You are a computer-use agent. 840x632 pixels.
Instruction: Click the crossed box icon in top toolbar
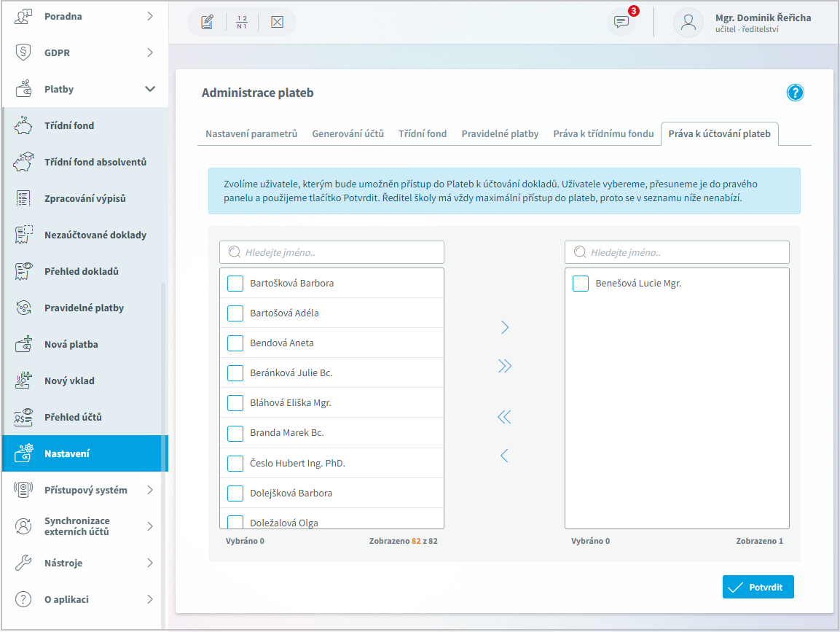pos(277,22)
